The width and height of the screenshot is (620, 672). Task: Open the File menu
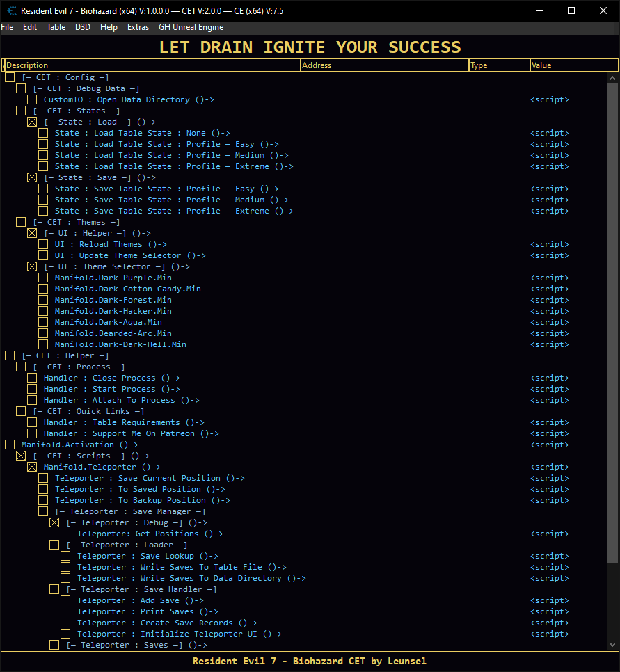click(7, 27)
